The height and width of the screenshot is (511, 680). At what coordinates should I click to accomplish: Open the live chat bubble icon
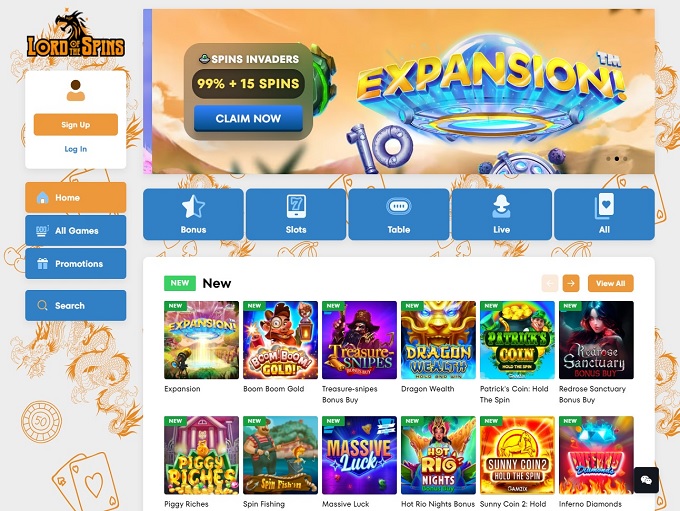coord(646,480)
